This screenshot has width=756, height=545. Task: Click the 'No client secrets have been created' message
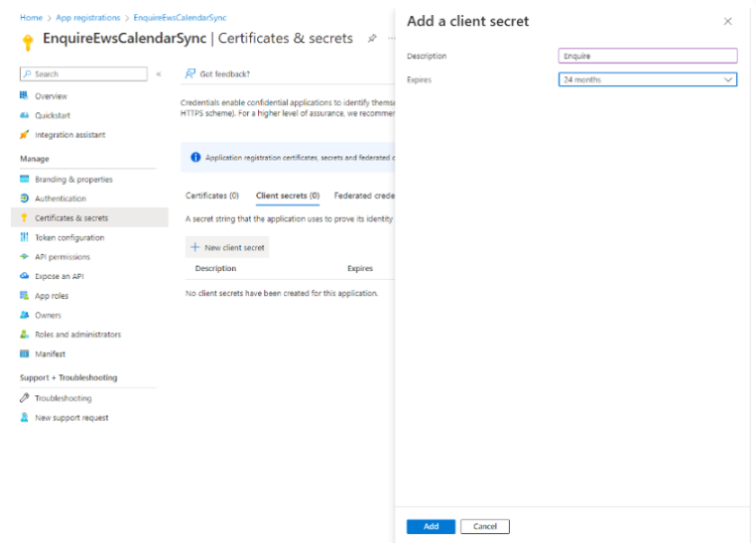(282, 293)
